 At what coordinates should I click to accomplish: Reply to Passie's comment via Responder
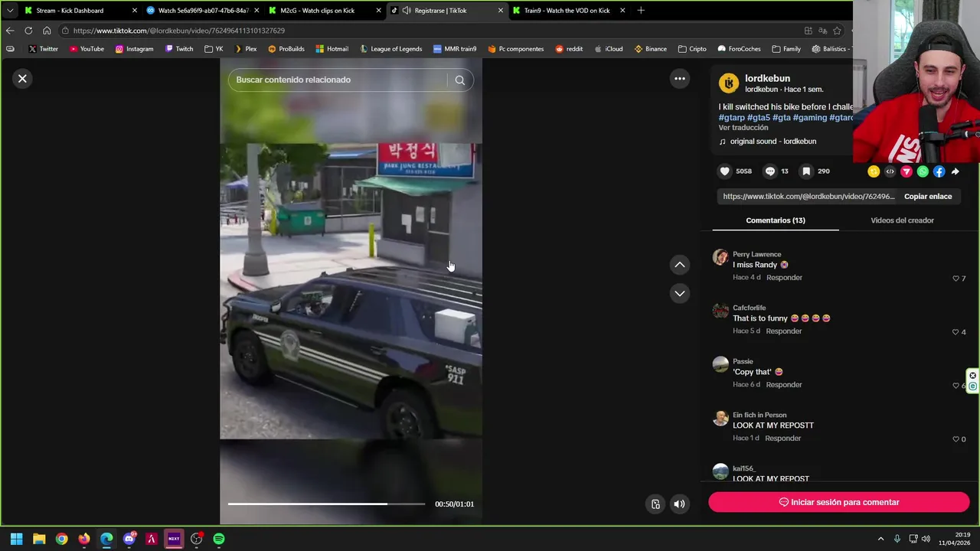[x=784, y=385]
